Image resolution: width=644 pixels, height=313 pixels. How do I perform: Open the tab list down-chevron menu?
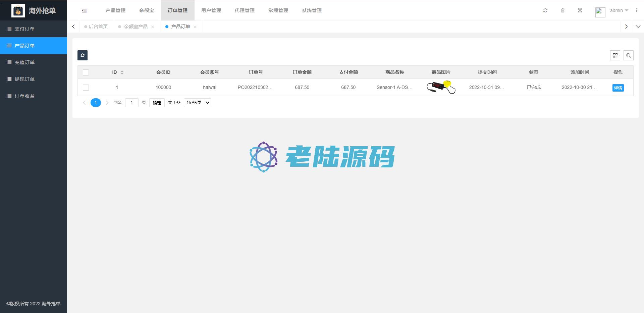(x=638, y=27)
